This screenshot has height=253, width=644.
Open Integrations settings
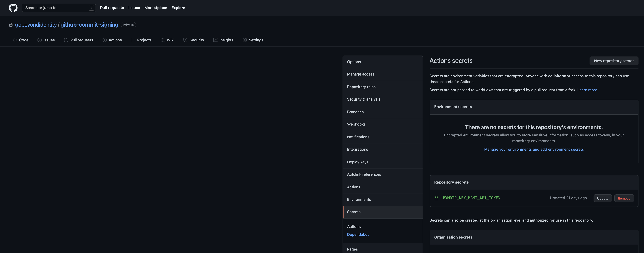tap(383, 149)
